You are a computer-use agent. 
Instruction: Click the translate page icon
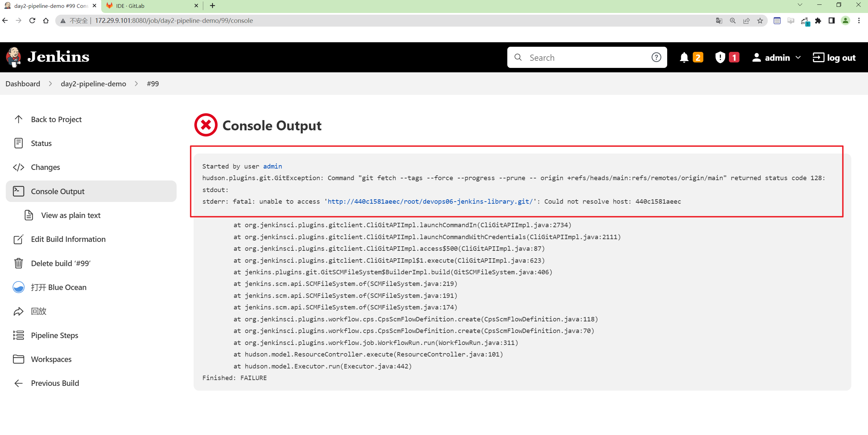(x=719, y=21)
